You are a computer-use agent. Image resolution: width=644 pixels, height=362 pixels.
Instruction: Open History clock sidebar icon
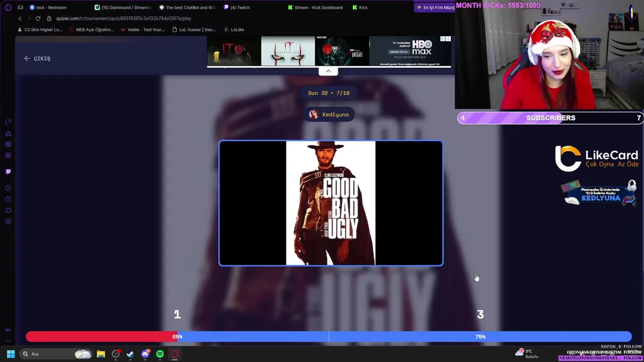[8, 199]
